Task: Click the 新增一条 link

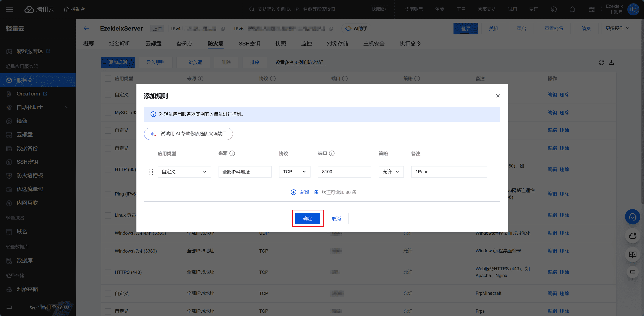Action: click(309, 192)
